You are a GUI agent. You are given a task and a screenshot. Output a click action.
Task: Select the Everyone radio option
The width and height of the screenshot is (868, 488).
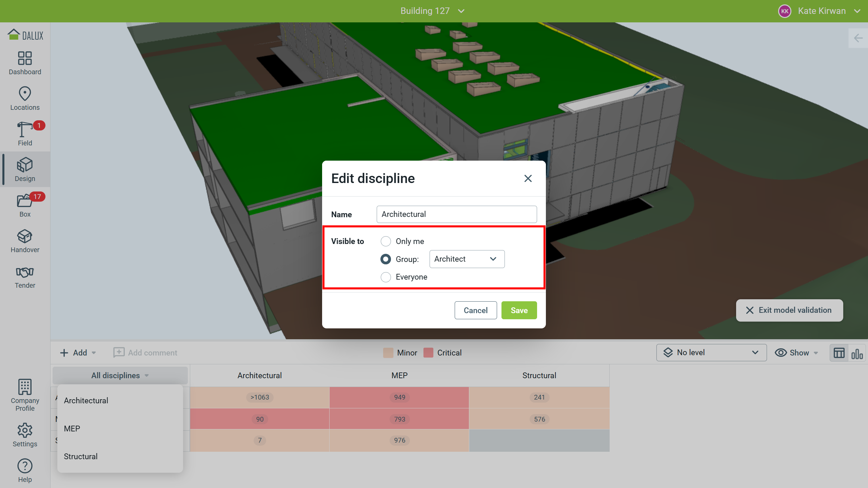[x=386, y=277]
